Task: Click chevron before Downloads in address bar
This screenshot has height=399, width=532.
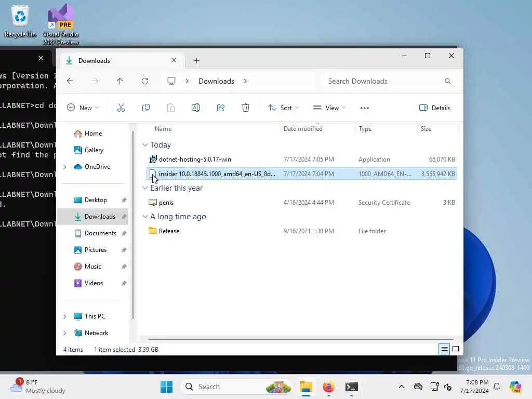Action: click(187, 81)
